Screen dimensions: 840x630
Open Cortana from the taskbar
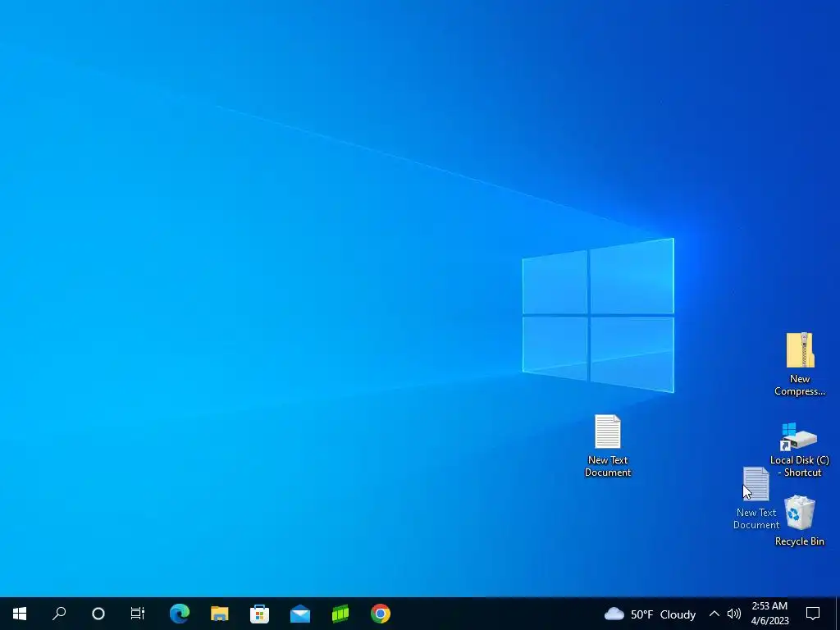tap(98, 614)
